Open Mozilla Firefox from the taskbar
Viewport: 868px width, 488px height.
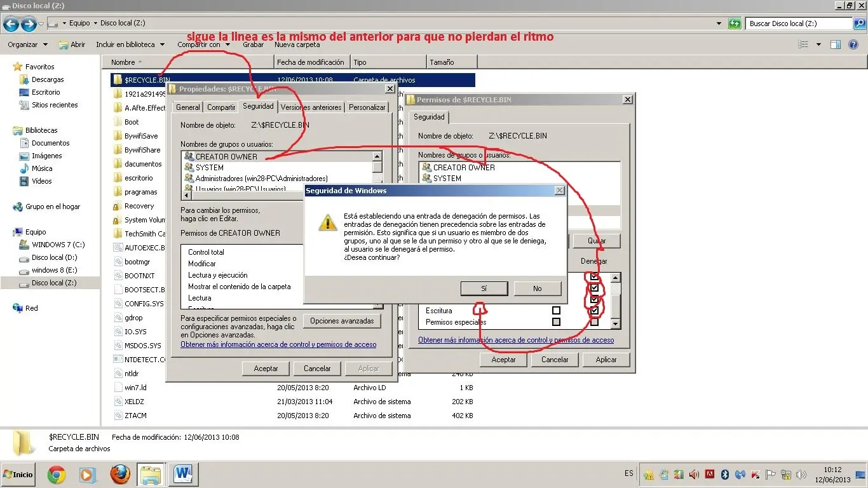point(119,474)
